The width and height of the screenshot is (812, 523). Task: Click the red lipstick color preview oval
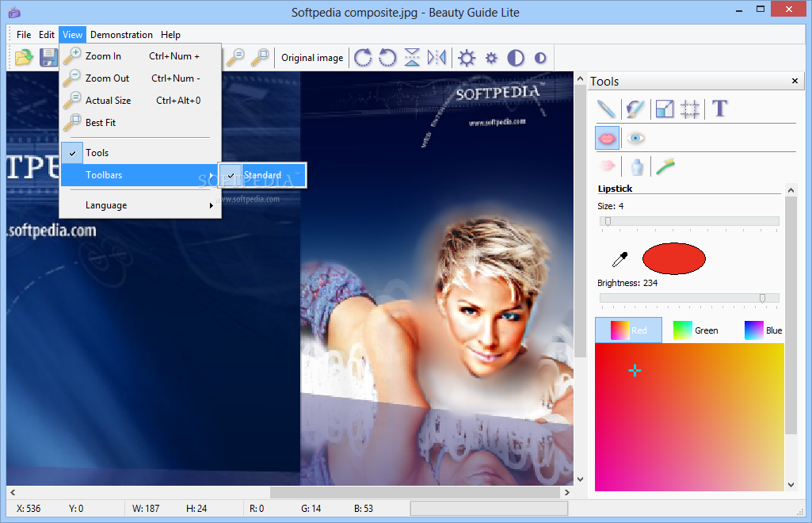click(673, 258)
